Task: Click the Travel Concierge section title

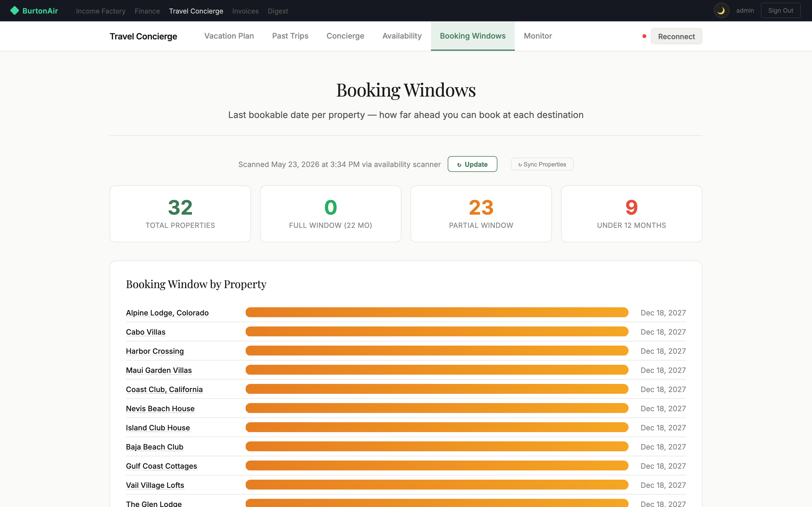Action: [143, 36]
